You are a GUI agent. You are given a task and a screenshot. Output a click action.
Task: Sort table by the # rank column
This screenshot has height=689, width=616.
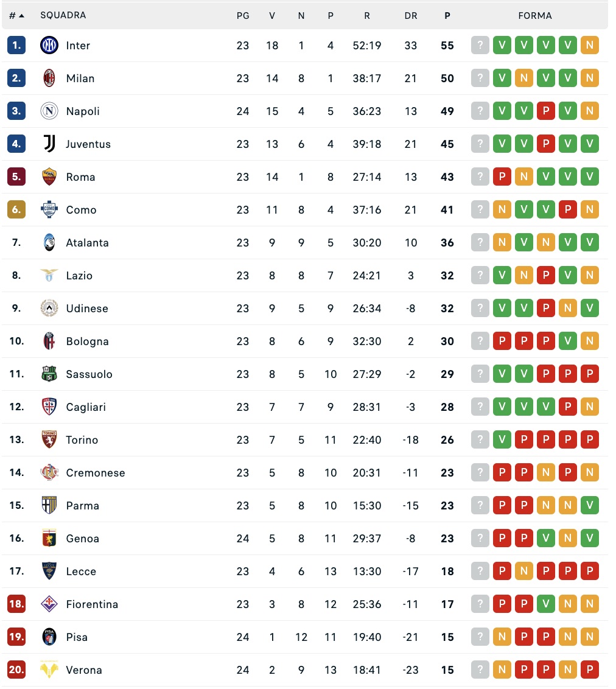click(x=16, y=16)
